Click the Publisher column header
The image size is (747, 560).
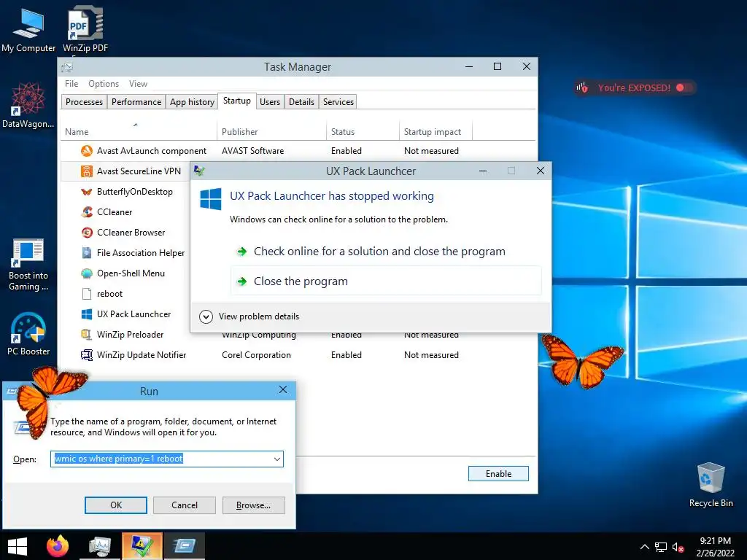pos(271,131)
